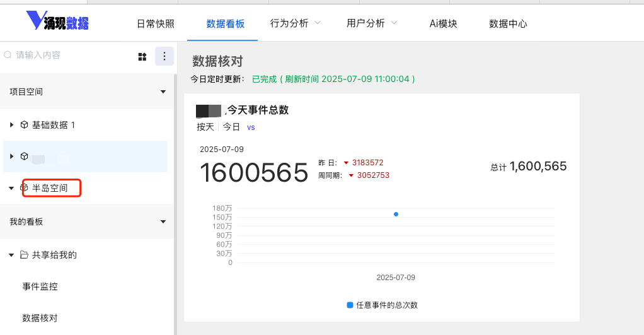Image resolution: width=644 pixels, height=335 pixels.
Task: Click the cube icon in highlighted row
Action: click(x=24, y=156)
